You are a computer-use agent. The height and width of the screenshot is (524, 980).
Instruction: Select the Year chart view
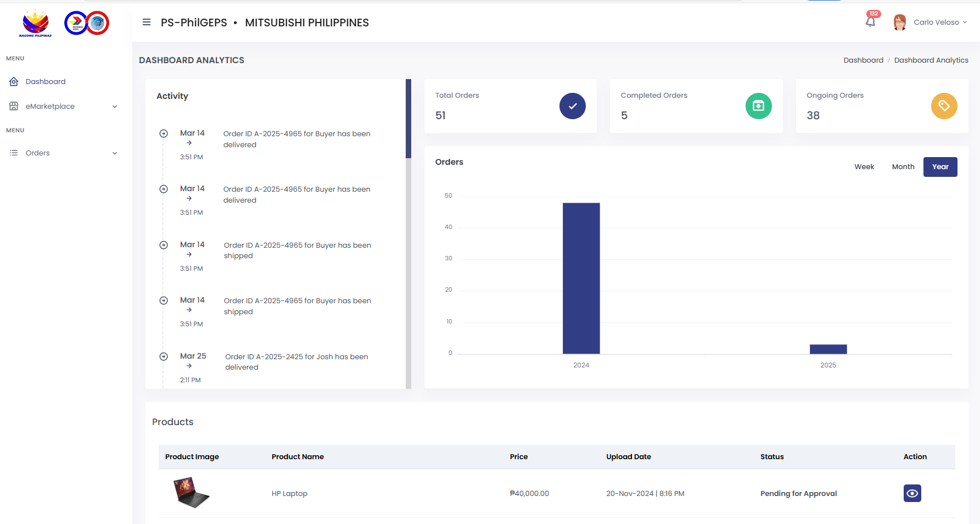pos(940,167)
